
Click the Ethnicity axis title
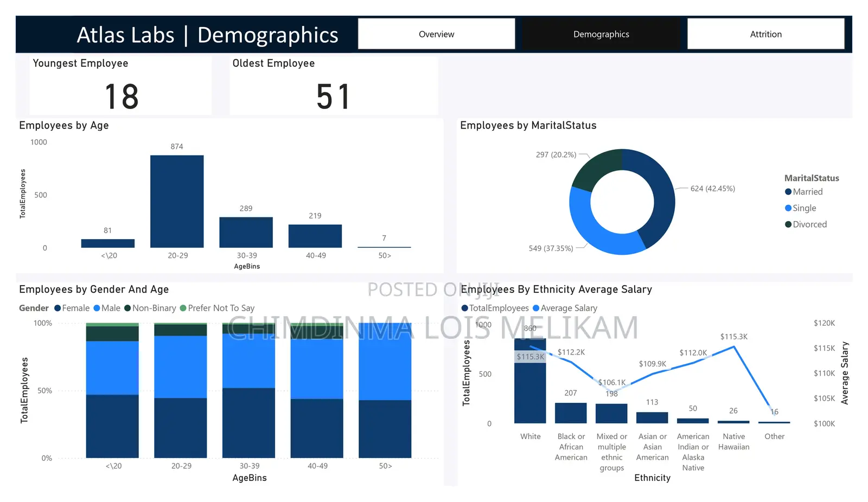(652, 478)
